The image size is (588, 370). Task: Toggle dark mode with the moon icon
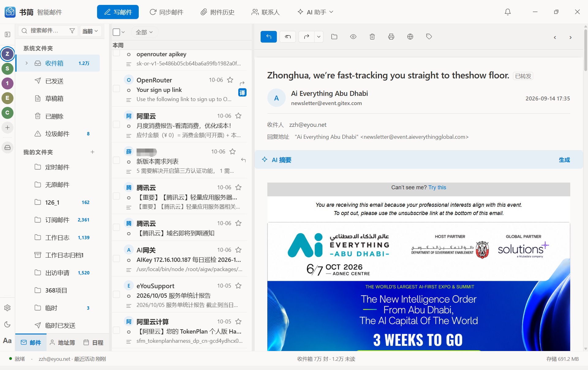(7, 324)
